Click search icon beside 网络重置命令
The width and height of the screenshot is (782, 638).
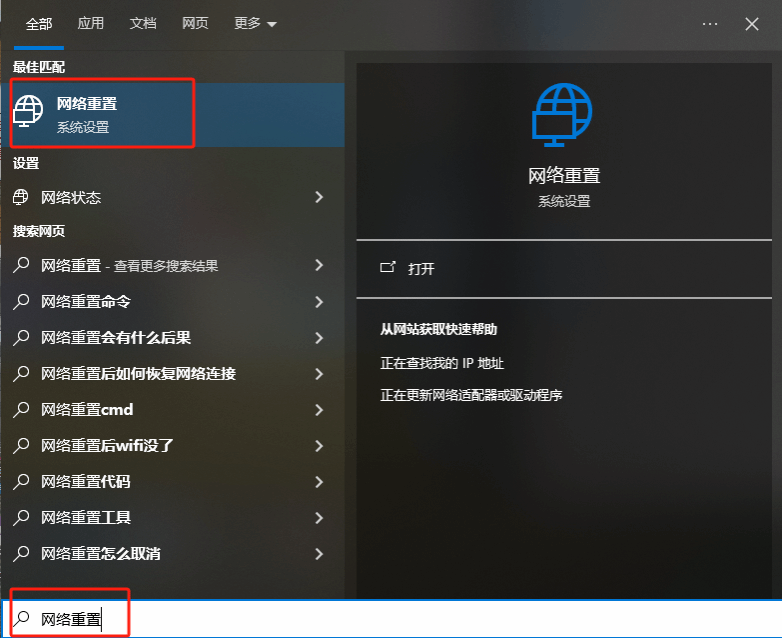pyautogui.click(x=21, y=301)
